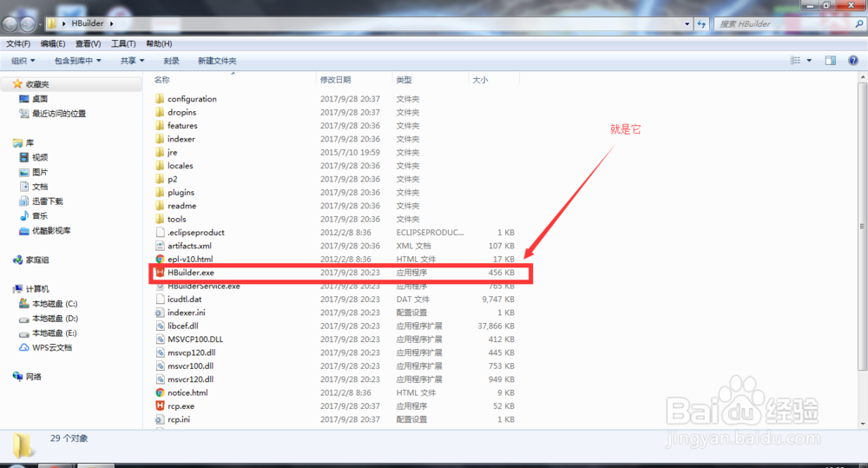Screen dimensions: 868x468
Task: Open Favorites star in sidebar
Action: 17,83
